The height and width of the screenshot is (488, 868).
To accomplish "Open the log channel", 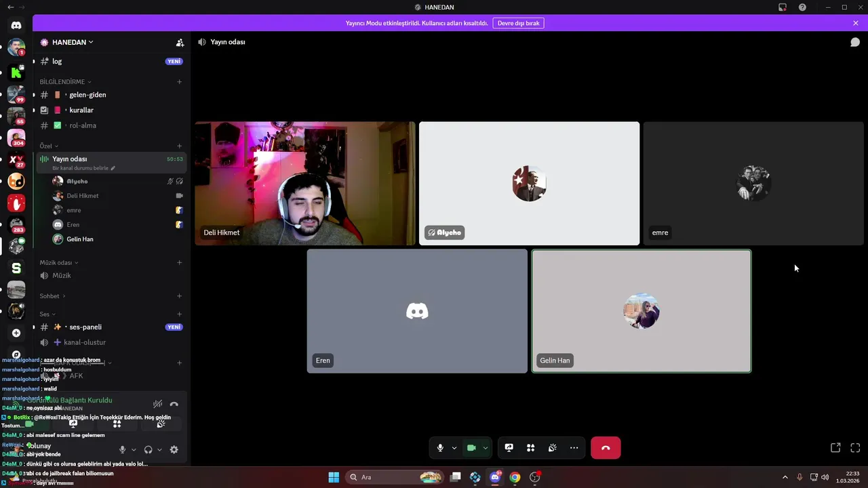I will 111,61.
